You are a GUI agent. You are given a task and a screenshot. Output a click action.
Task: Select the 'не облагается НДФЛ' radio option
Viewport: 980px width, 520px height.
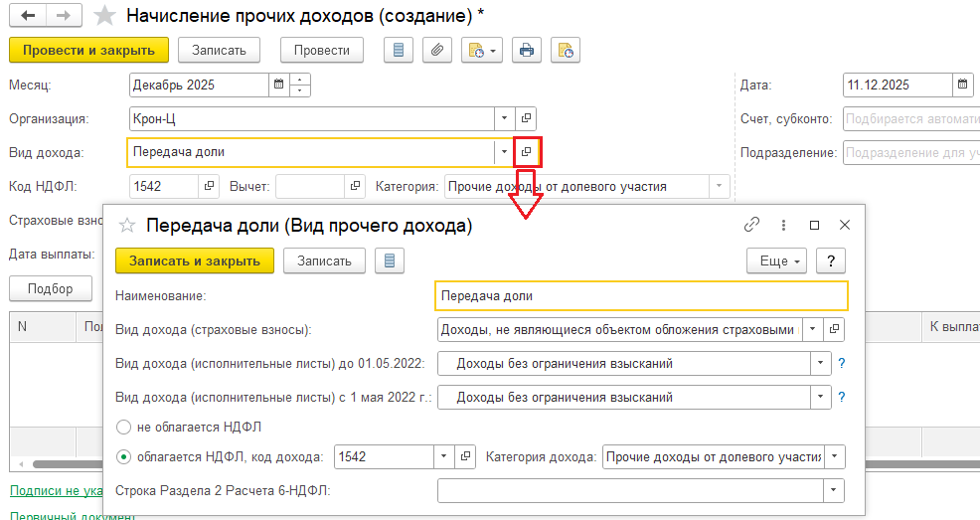[124, 427]
